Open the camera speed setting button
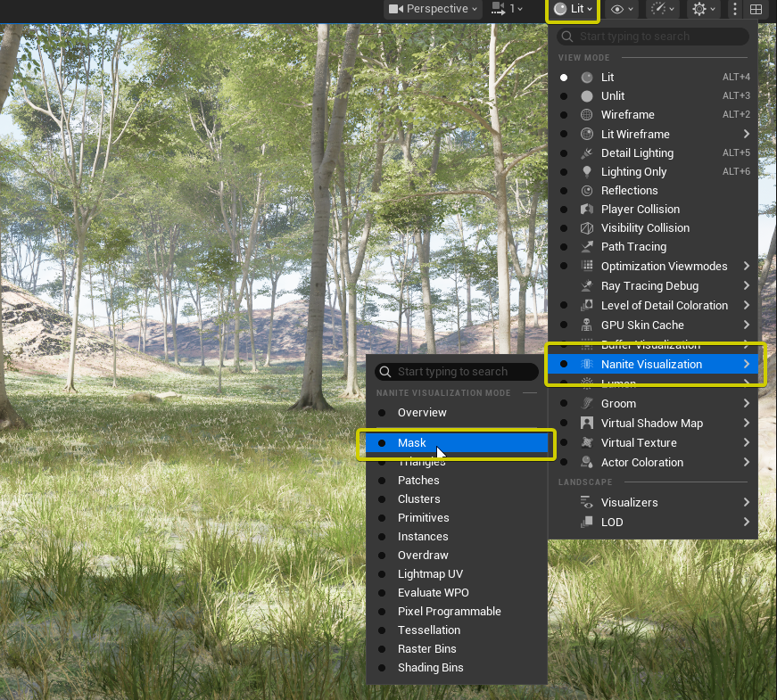777x700 pixels. (x=507, y=9)
